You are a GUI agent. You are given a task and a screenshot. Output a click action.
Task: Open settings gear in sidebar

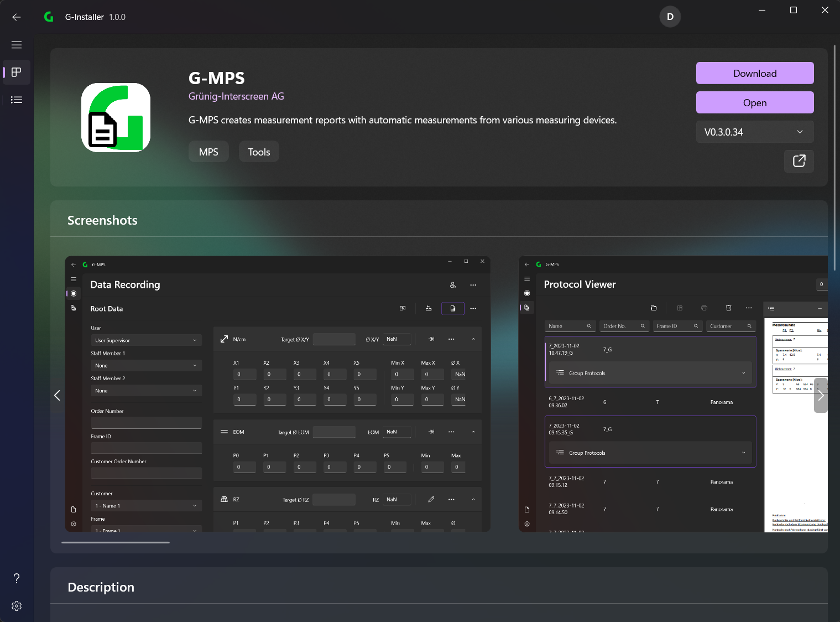[x=17, y=606]
